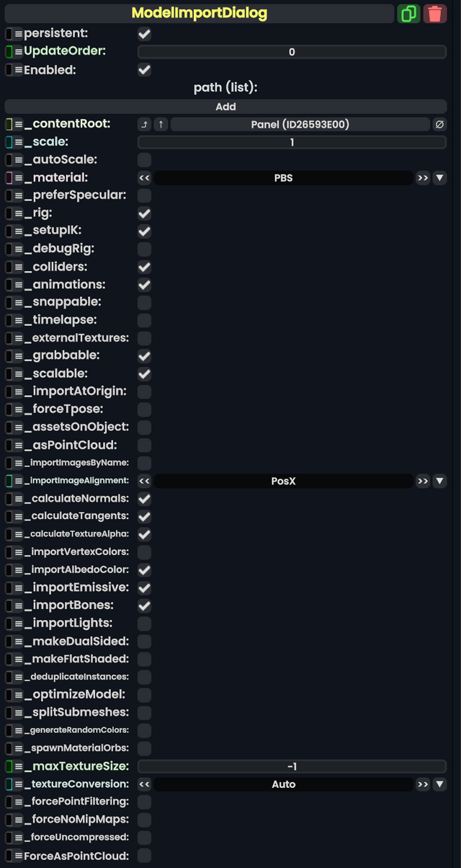Disable the _rig checkbox
461x868 pixels.
coord(144,213)
